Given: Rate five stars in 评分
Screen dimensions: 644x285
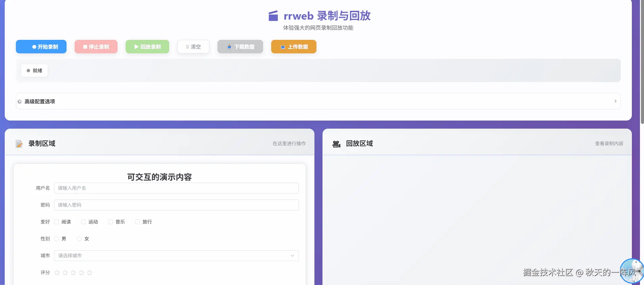Looking at the screenshot, I should [89, 273].
